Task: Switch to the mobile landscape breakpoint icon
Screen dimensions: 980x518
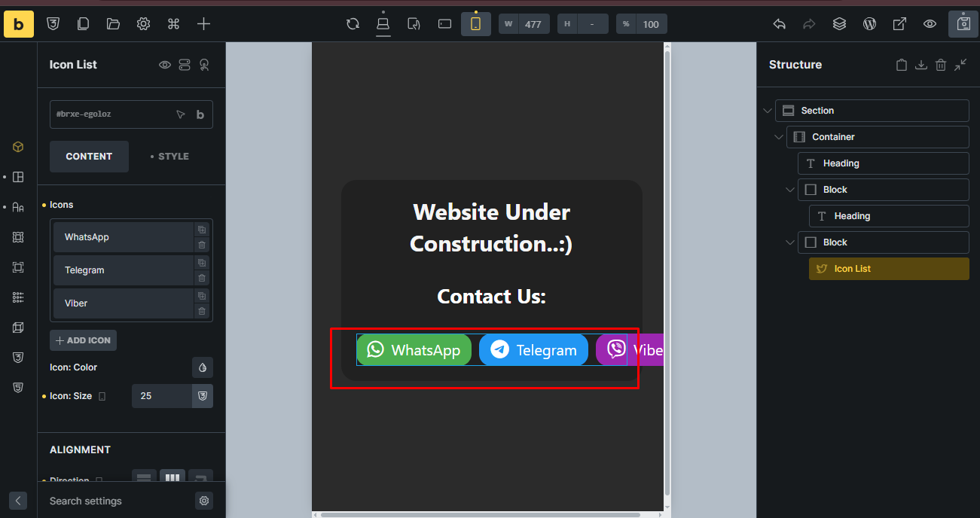Action: [x=445, y=24]
